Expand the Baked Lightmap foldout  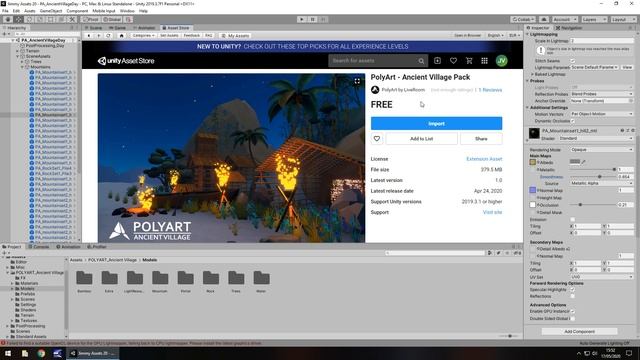(532, 74)
